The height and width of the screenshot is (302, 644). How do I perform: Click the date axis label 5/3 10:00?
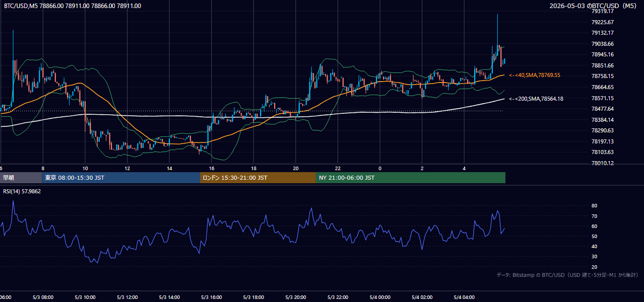tap(85, 297)
